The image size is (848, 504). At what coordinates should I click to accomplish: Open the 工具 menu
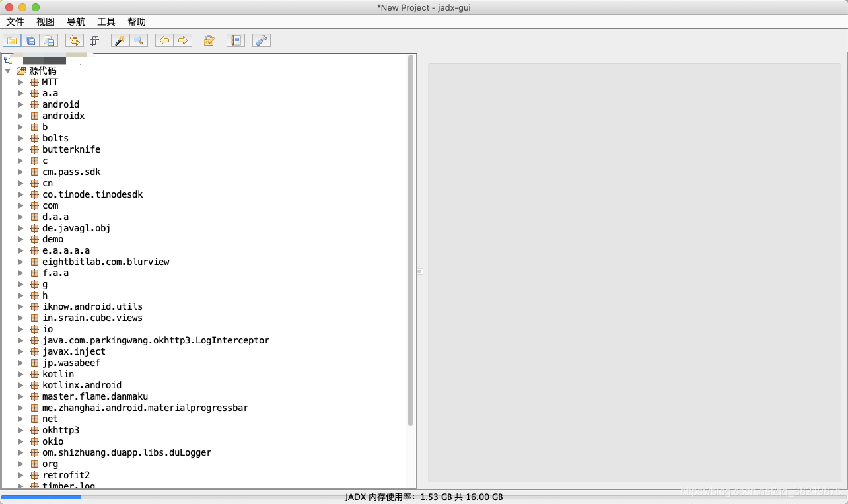pyautogui.click(x=106, y=22)
